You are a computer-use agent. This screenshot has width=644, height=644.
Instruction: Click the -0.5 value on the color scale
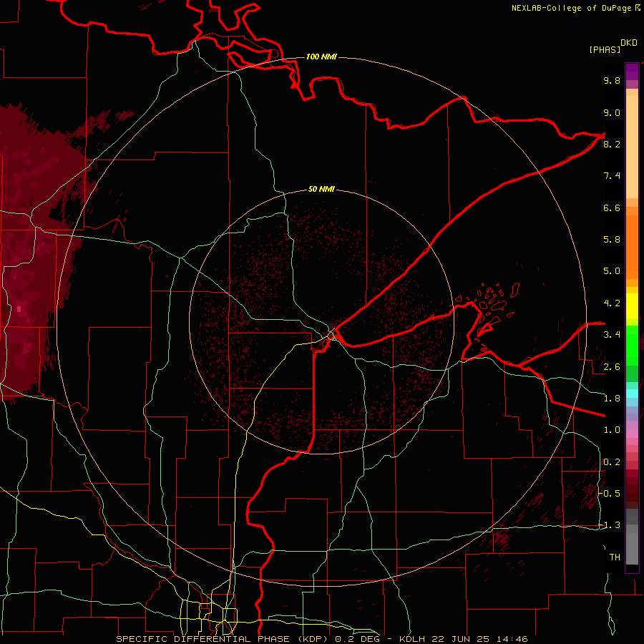pos(610,494)
